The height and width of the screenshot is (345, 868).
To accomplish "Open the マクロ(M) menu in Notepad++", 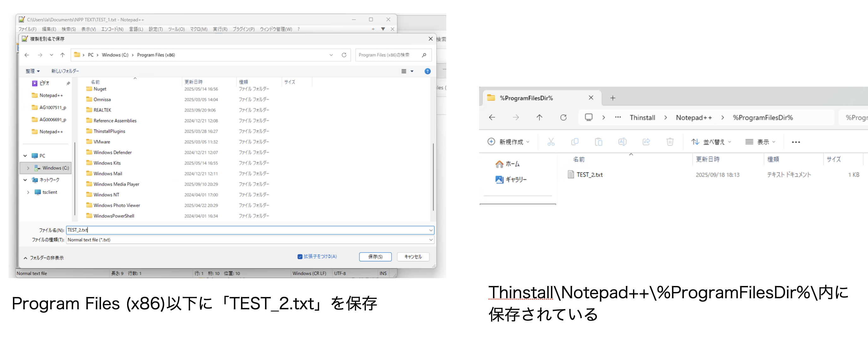I will click(x=199, y=29).
